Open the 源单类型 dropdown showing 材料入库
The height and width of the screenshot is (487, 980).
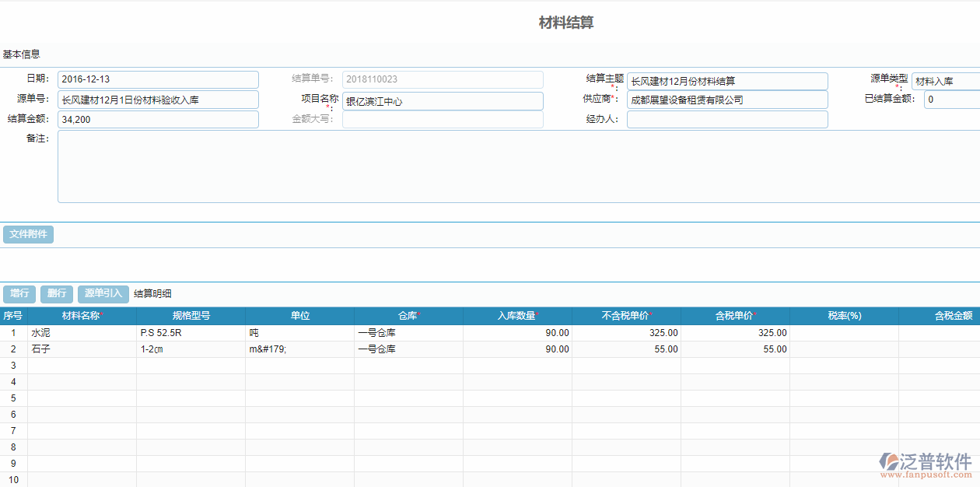[945, 81]
